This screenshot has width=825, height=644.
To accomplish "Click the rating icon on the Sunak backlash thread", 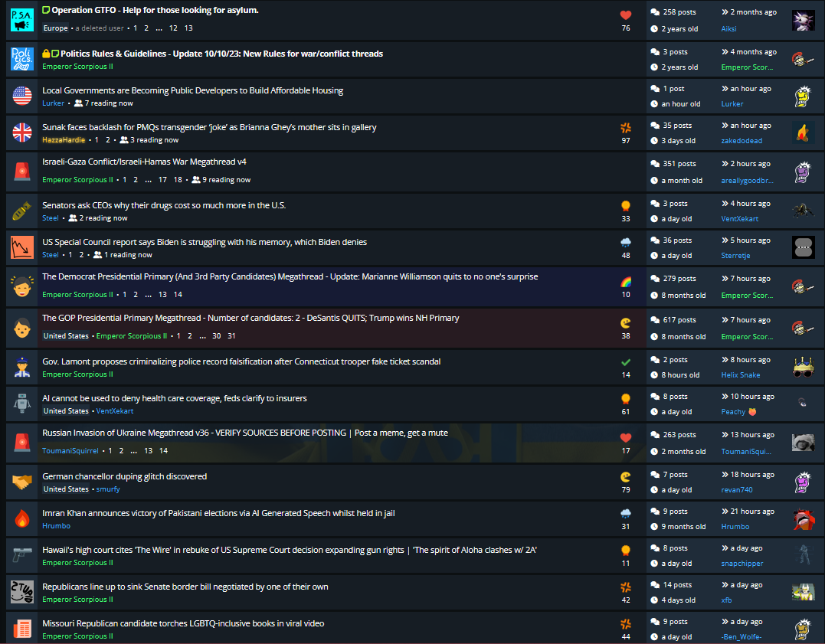I will (x=626, y=128).
